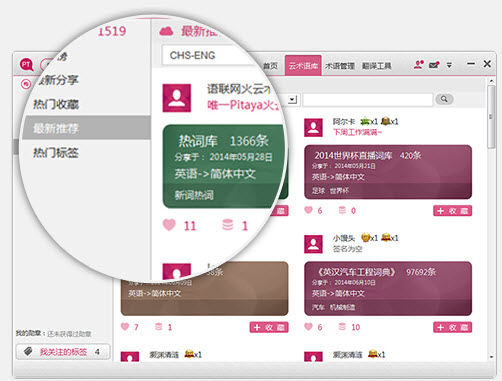Viewport: 502px width, 381px height.
Task: Click +收藏 for 2014世界杯直播词库
Action: pyautogui.click(x=453, y=211)
